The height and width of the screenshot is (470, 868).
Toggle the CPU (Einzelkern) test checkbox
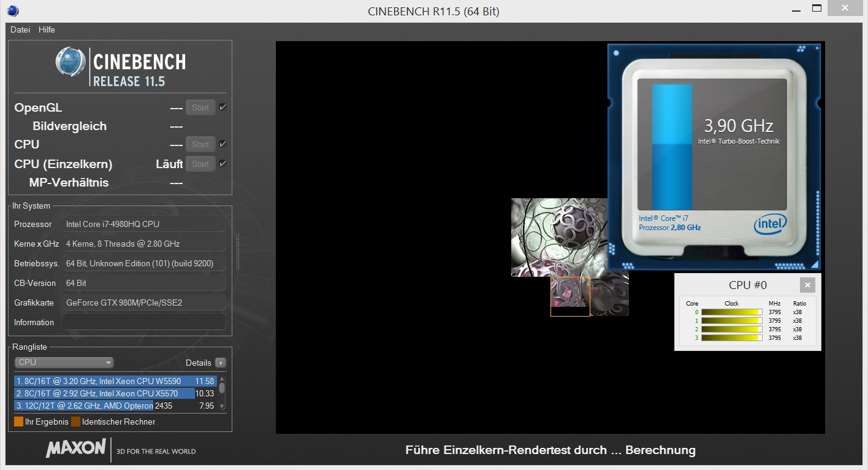(x=223, y=164)
